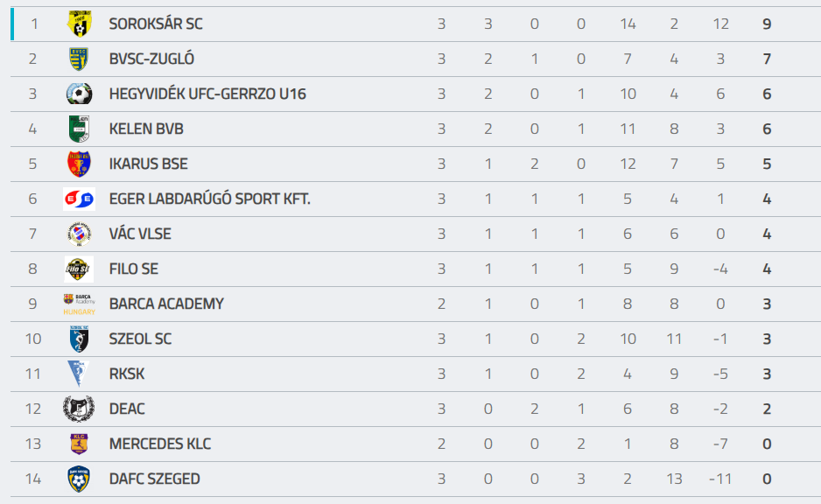Click the Eger Labdarúgó Sport logo

coord(79,199)
